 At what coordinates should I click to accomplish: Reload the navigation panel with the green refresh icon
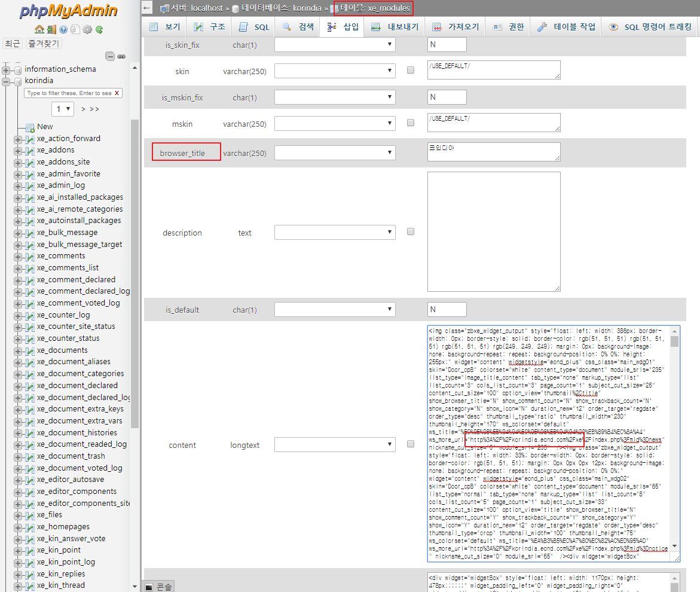(x=99, y=29)
